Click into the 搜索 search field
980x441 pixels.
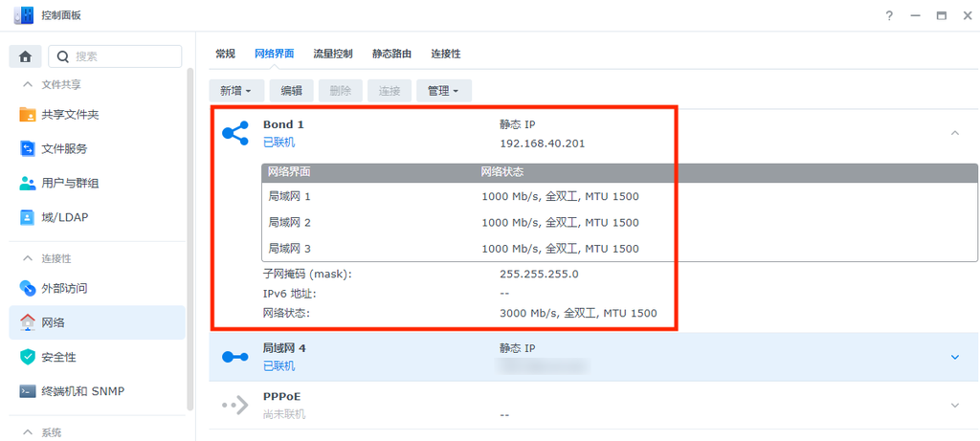click(x=115, y=56)
